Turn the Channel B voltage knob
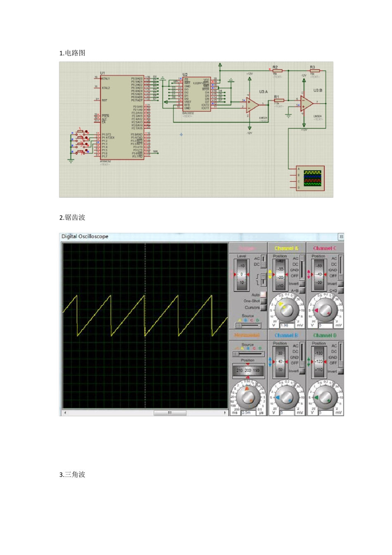 pos(286,397)
